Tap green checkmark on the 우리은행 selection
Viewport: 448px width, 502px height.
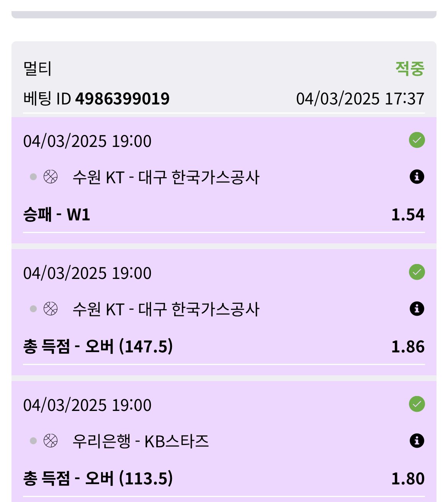[417, 404]
